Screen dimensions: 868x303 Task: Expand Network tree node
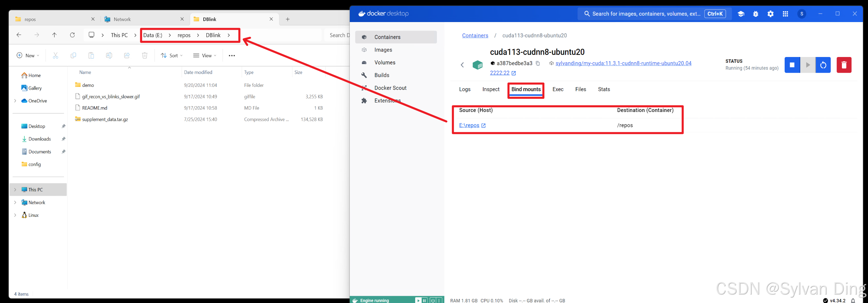point(15,203)
